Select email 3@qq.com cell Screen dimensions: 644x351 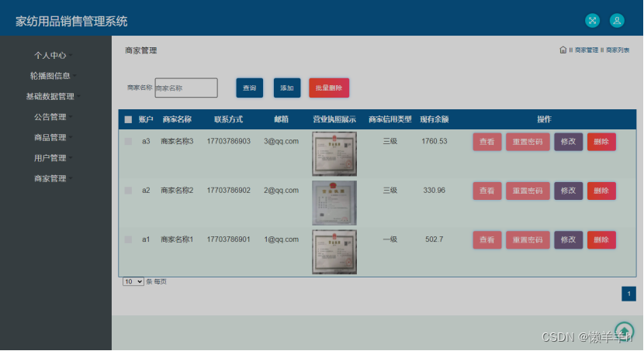point(282,142)
